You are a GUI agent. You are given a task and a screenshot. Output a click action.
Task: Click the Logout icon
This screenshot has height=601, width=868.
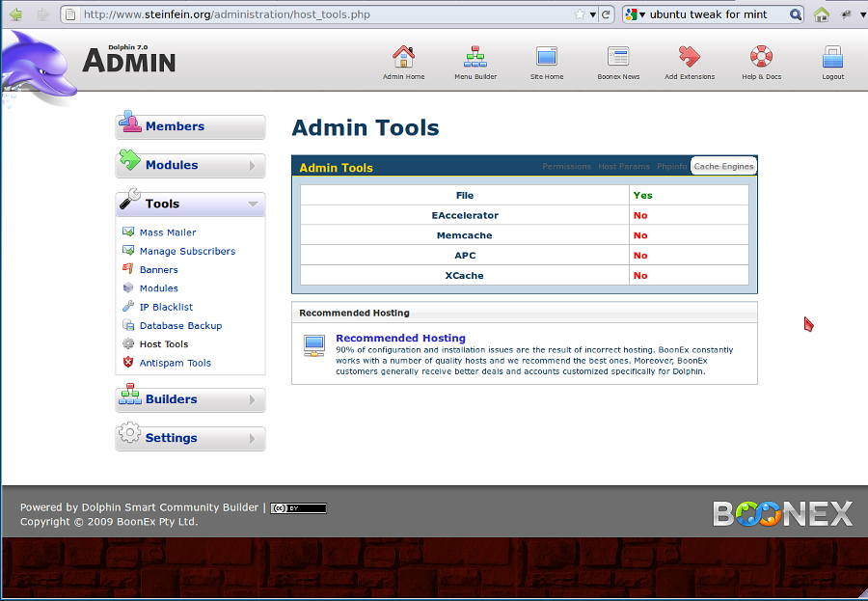(832, 56)
